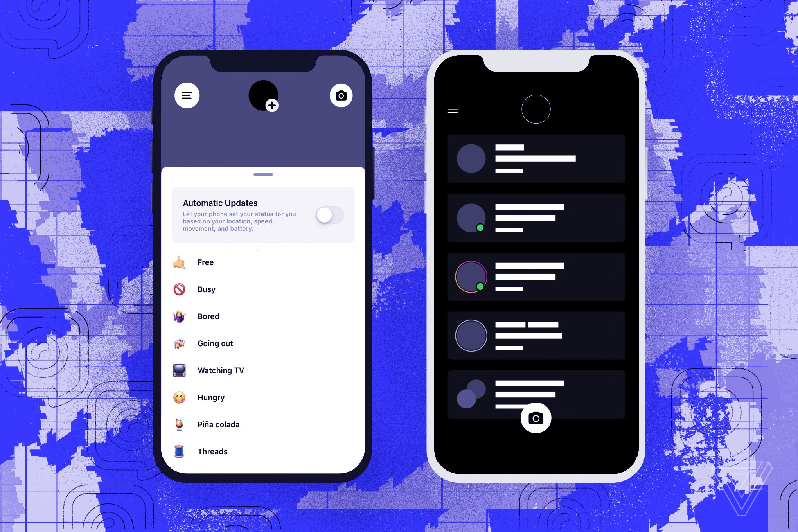This screenshot has width=798, height=532.
Task: Click the Piña colada status icon
Action: click(181, 423)
